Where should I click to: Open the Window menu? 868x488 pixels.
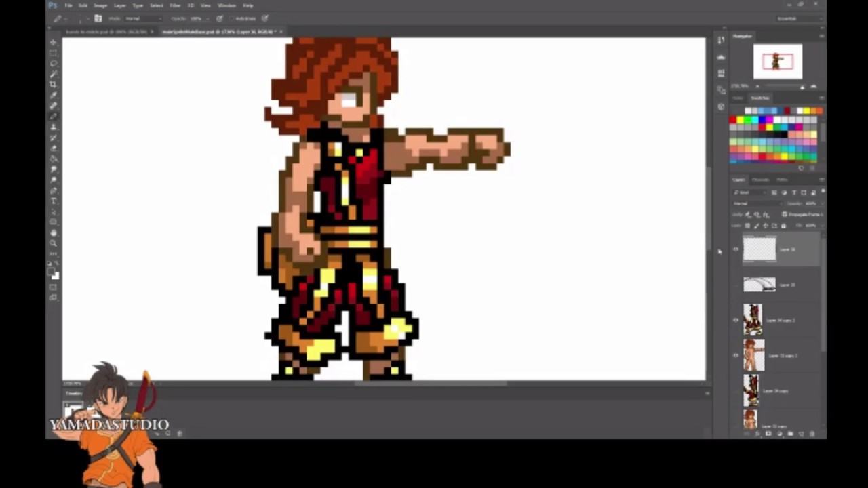(x=226, y=5)
